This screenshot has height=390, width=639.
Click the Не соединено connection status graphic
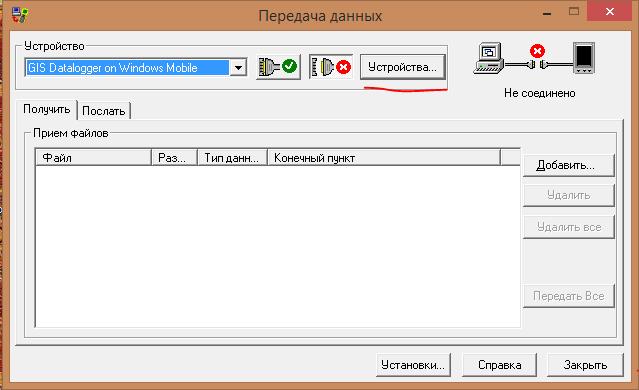(x=534, y=58)
